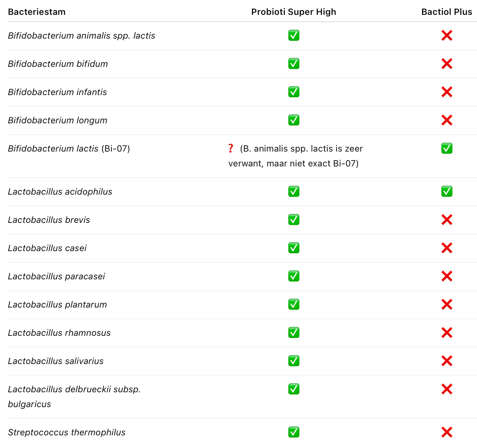Click the Bacteriestam column header

pyautogui.click(x=37, y=12)
